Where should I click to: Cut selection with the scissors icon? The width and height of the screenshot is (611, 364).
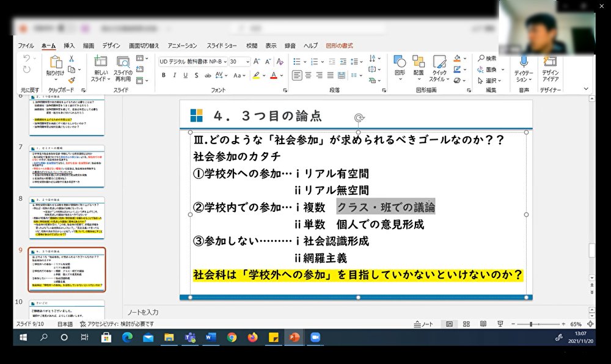(x=71, y=59)
